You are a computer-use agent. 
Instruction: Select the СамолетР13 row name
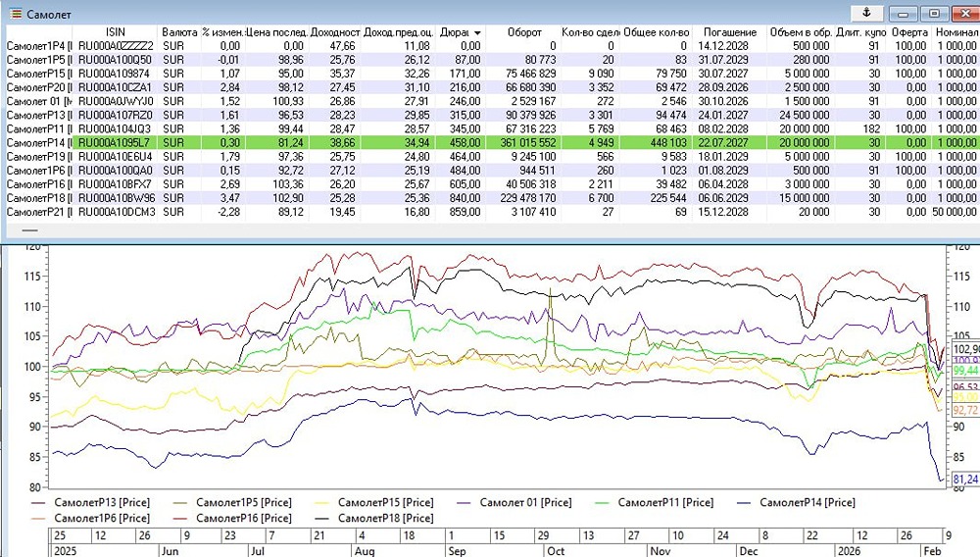point(39,115)
